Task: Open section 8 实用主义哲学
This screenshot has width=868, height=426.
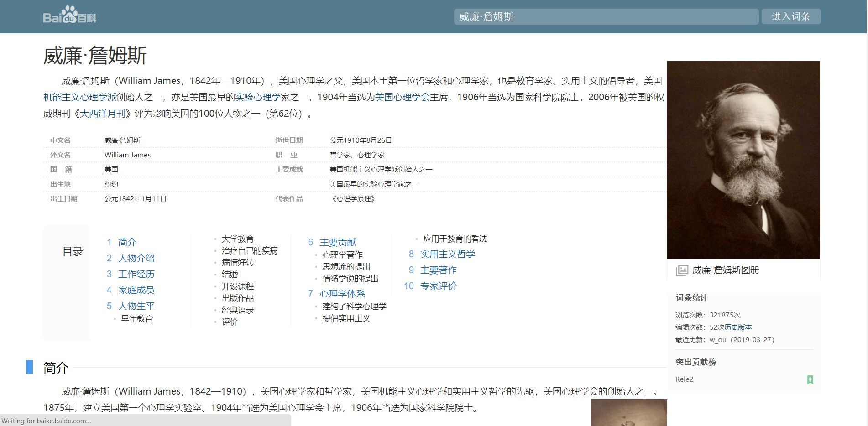Action: pyautogui.click(x=447, y=254)
